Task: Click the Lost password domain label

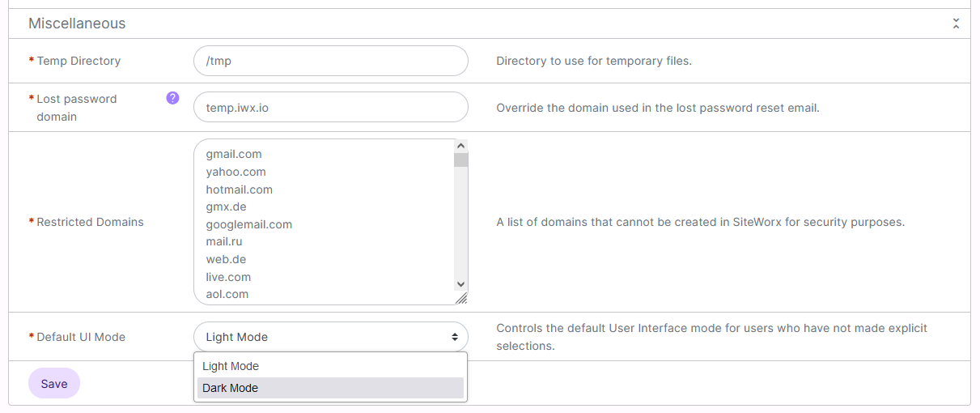Action: pyautogui.click(x=76, y=107)
